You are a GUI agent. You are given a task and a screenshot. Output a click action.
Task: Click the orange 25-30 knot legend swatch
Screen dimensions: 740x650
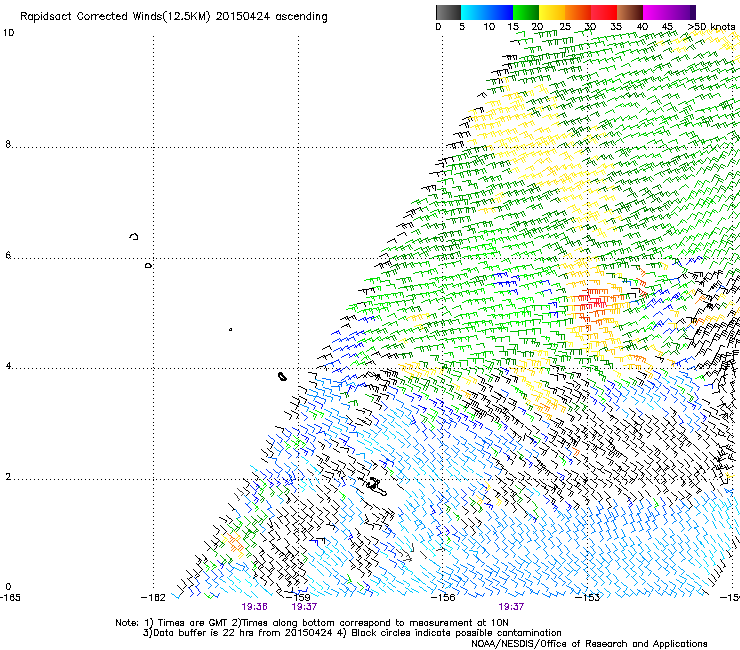[578, 12]
